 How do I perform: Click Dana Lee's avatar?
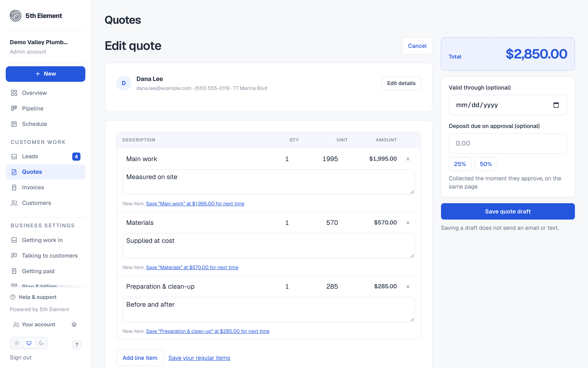(x=124, y=83)
